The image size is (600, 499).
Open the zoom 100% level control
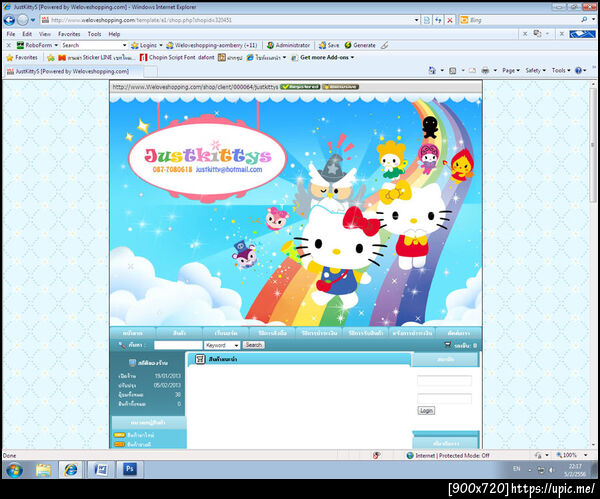coord(572,455)
